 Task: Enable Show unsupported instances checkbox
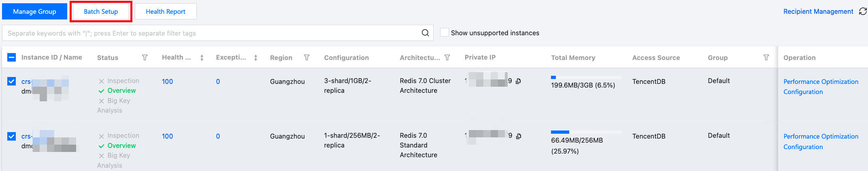click(x=445, y=33)
